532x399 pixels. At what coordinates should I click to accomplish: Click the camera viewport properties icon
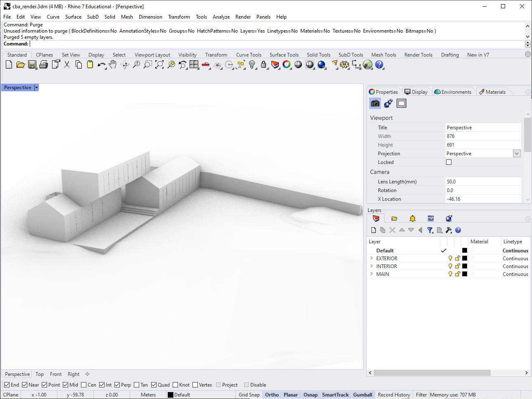tap(375, 103)
